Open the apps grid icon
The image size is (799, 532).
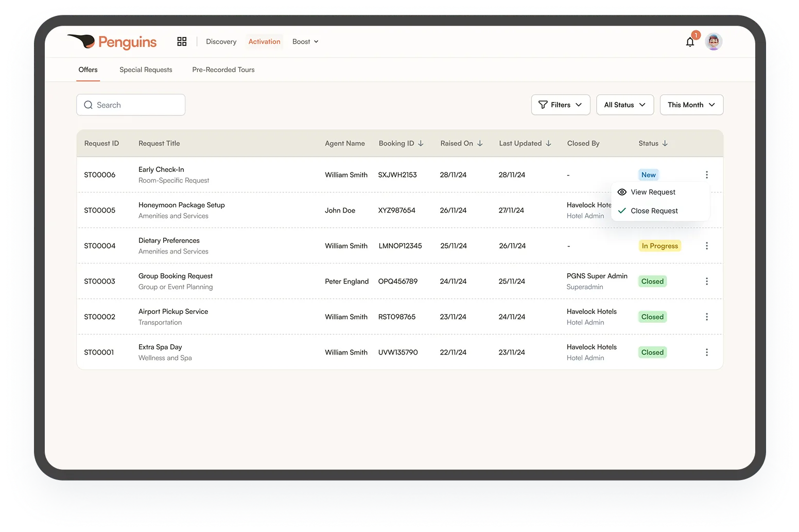182,42
